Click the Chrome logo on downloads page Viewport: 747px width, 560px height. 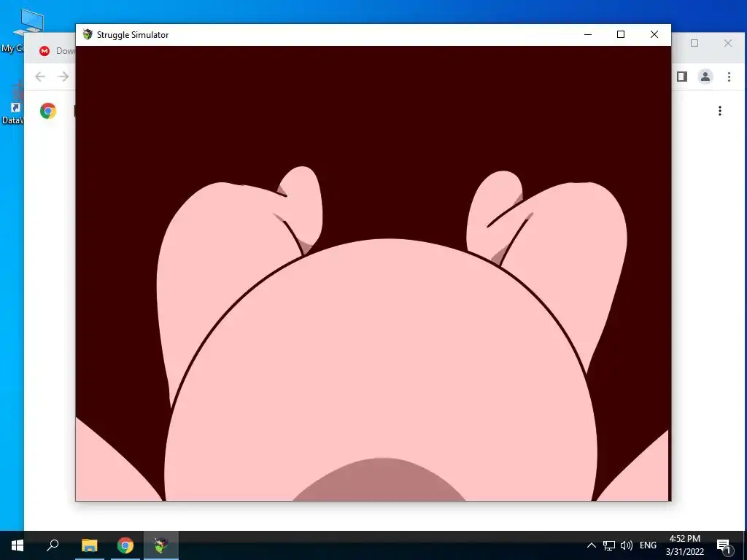48,111
